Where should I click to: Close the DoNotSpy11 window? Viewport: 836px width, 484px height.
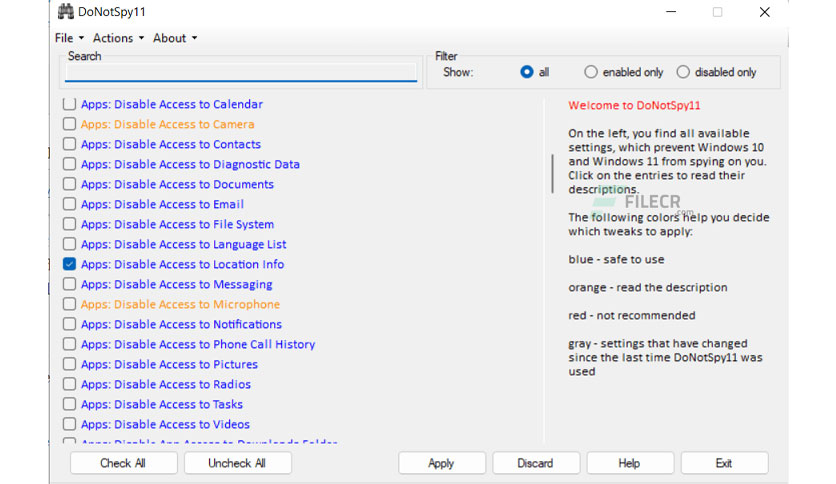click(x=765, y=12)
